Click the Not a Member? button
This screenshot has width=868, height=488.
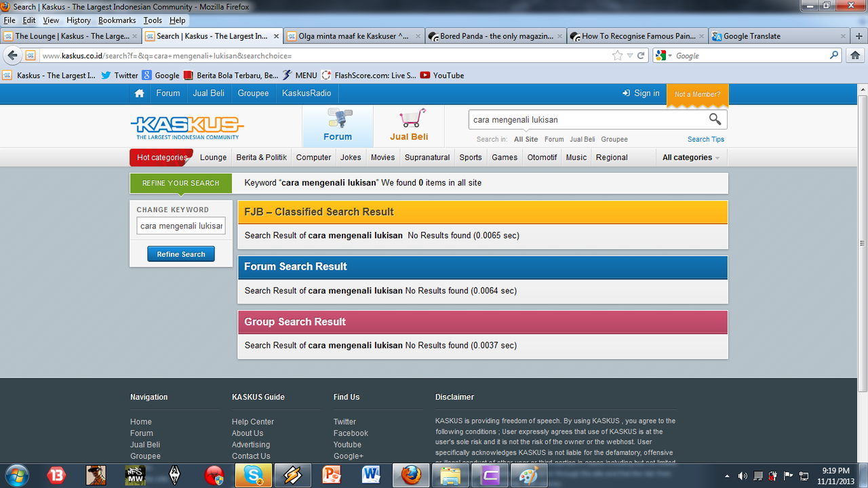point(698,94)
